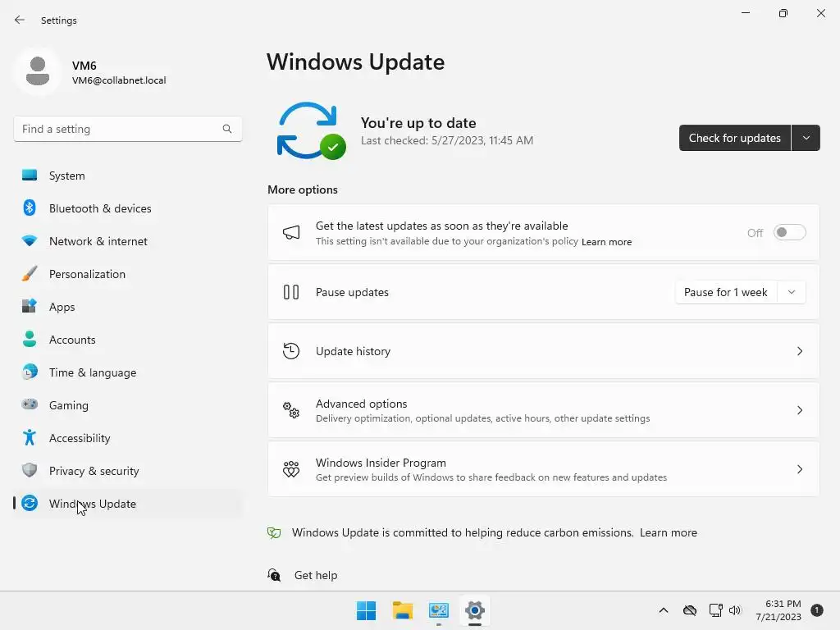Open the Check for updates dropdown arrow
Image resolution: width=840 pixels, height=630 pixels.
[x=806, y=138]
